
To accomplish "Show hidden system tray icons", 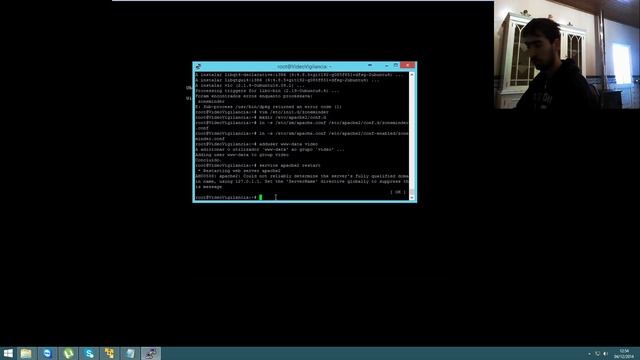I will pos(589,354).
